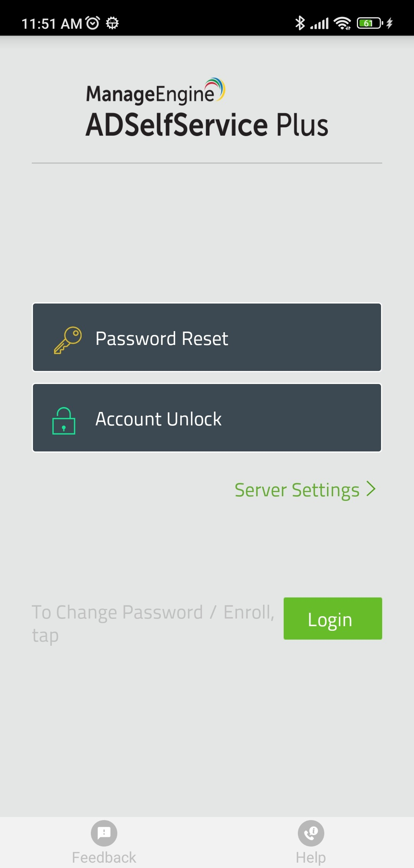Select the Password Reset option
The image size is (414, 868).
coord(207,337)
